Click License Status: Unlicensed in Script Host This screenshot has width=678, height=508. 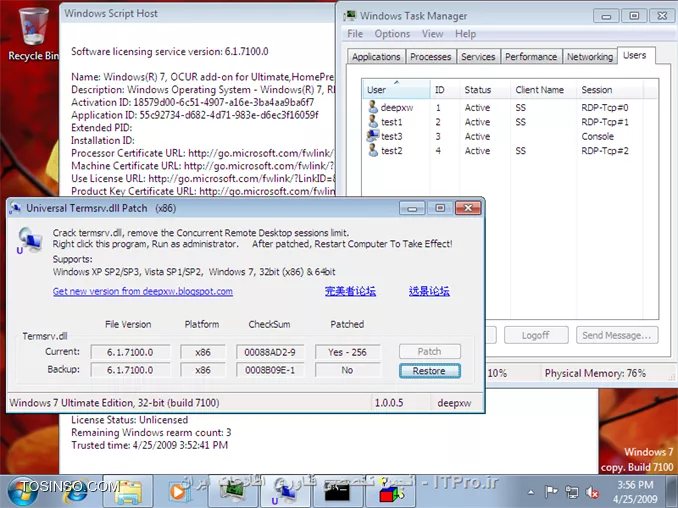click(129, 420)
